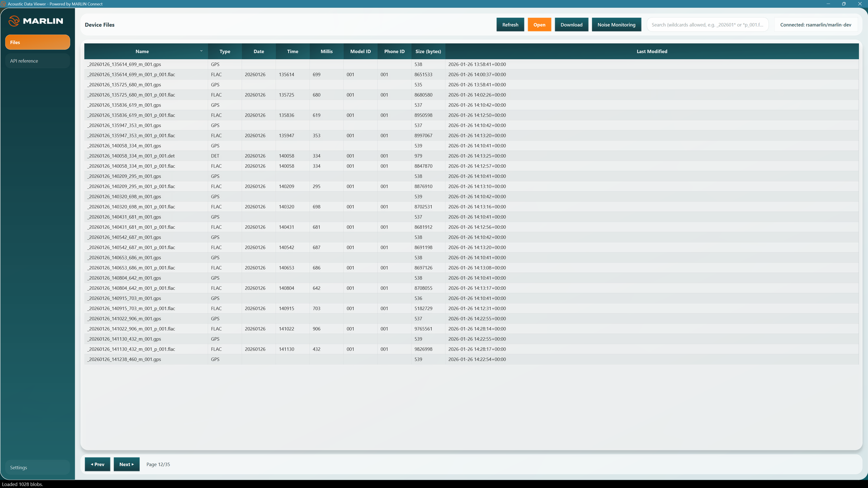The height and width of the screenshot is (488, 868).
Task: Click size value 5182729
Action: (423, 309)
